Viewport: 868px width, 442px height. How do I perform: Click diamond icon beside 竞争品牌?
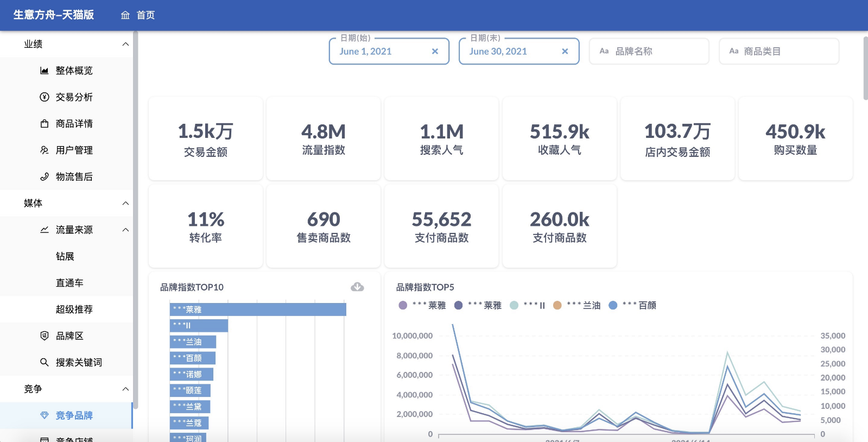pos(45,415)
